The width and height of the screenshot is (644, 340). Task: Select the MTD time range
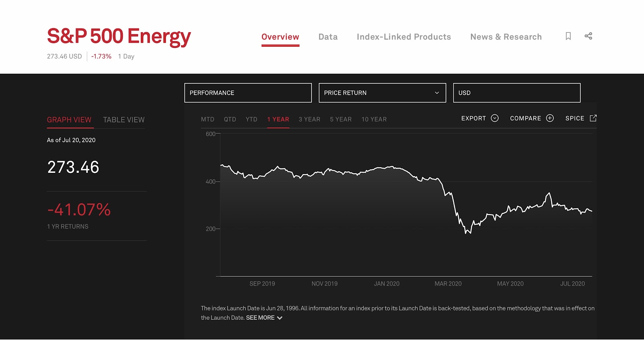point(208,119)
